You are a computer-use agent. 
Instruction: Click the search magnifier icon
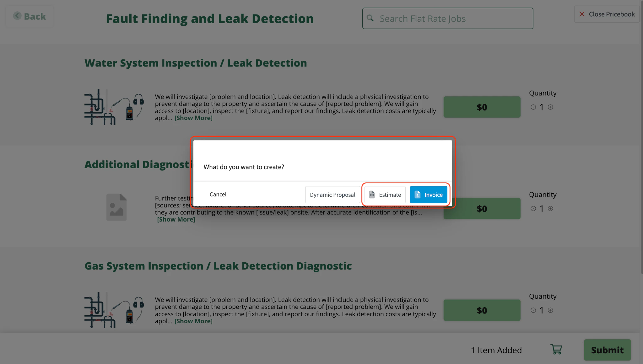[370, 18]
